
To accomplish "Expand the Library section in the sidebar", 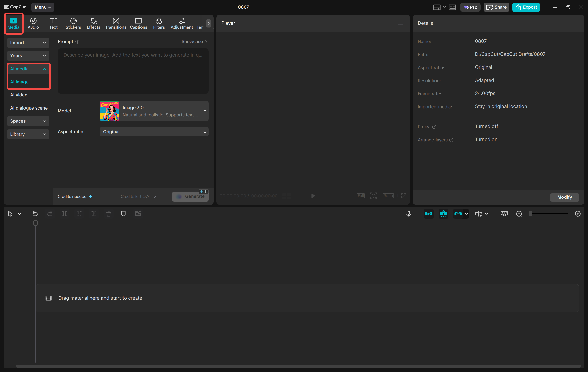I will point(28,134).
